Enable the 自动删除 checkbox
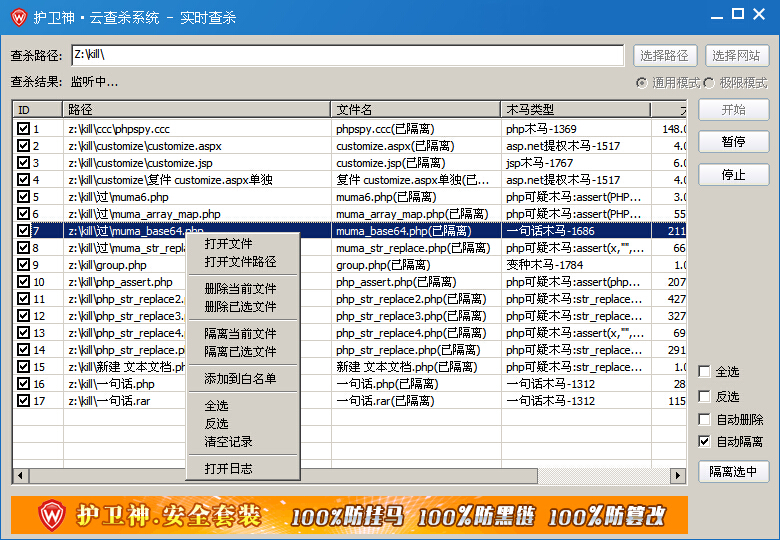 (704, 419)
